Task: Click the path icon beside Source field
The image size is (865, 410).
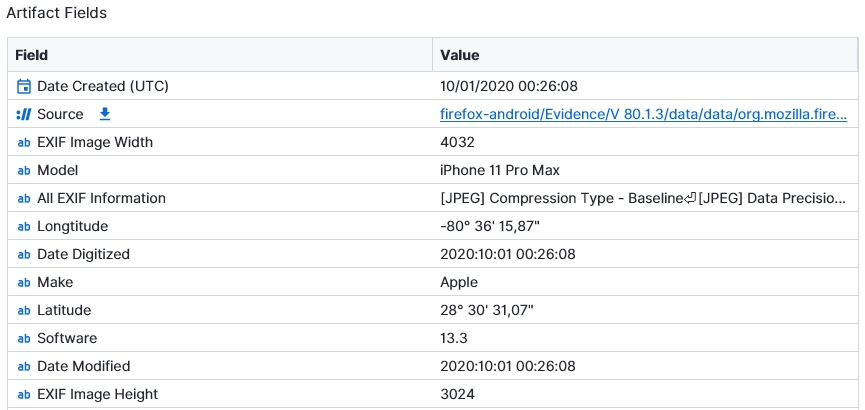Action: 24,114
